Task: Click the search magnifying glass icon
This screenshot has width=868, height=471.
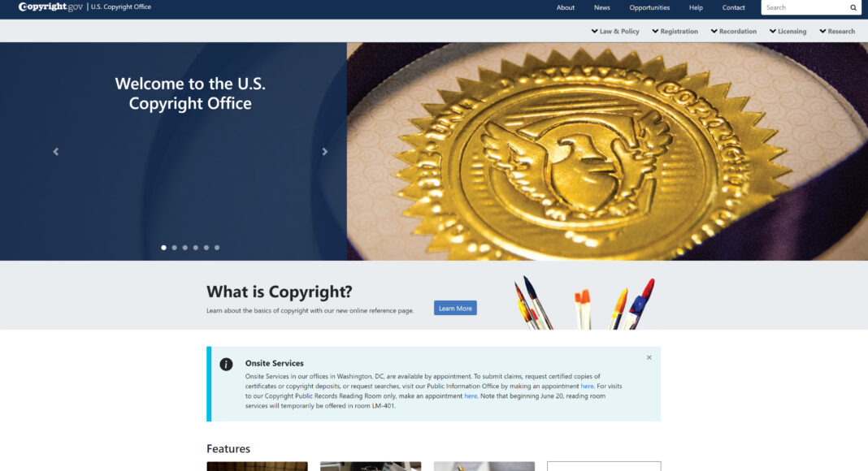Action: [x=852, y=7]
